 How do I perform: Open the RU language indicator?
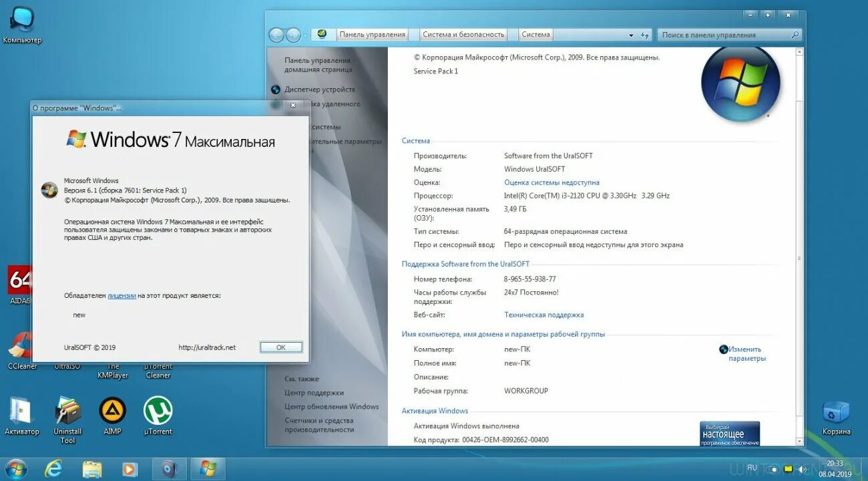(x=752, y=468)
